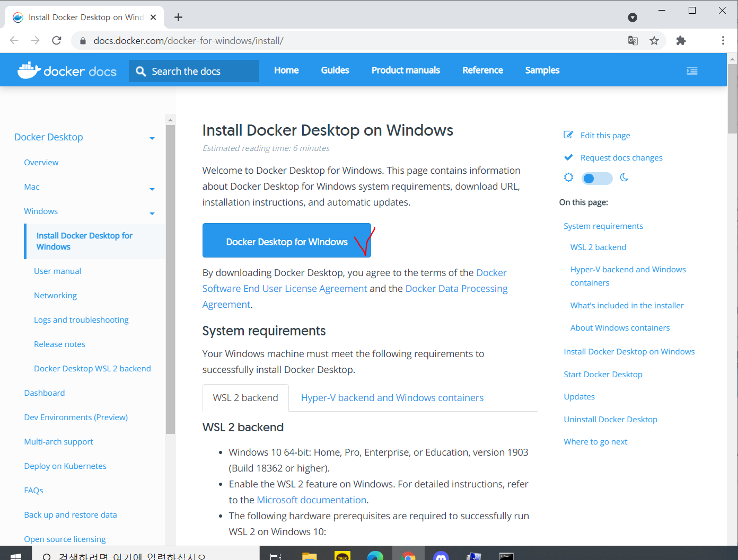Click the Docker docs whale logo
Screen dimensions: 738x560
[x=29, y=70]
